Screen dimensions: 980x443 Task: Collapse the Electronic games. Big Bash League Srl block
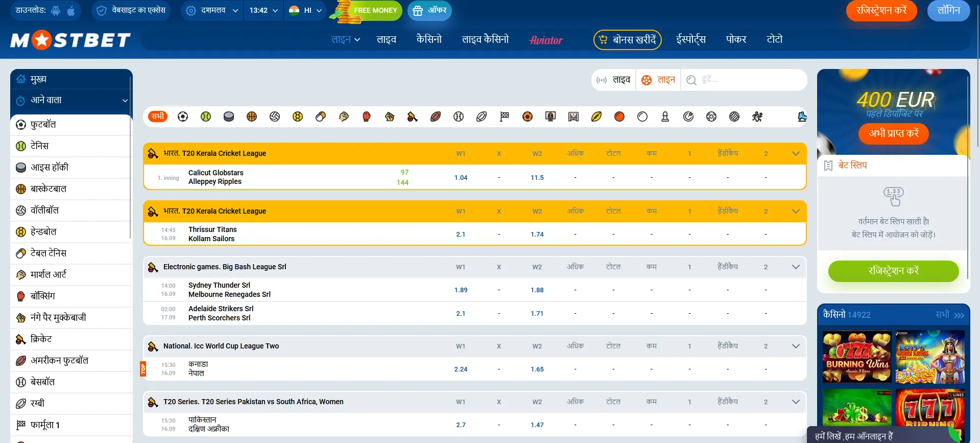coord(796,267)
